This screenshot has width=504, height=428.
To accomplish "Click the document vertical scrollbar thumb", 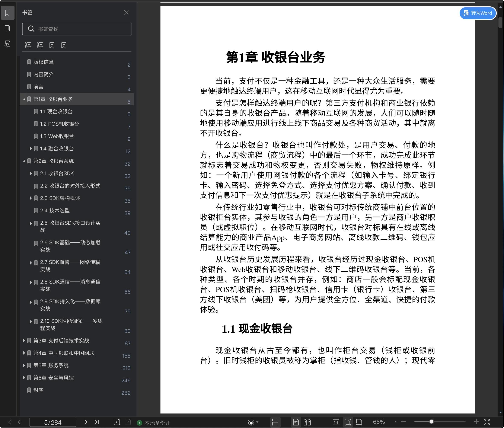I will pyautogui.click(x=500, y=22).
